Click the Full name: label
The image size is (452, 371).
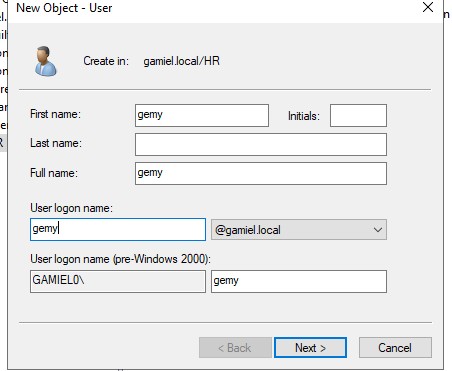(x=54, y=173)
